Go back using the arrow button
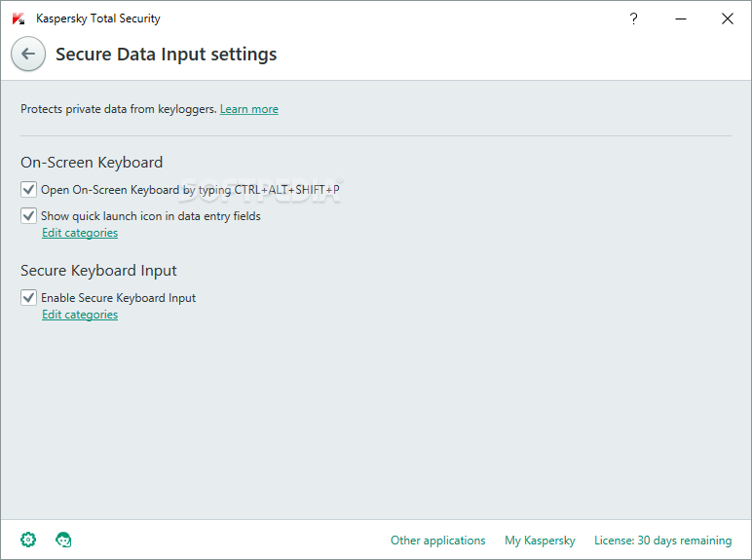 coord(28,54)
